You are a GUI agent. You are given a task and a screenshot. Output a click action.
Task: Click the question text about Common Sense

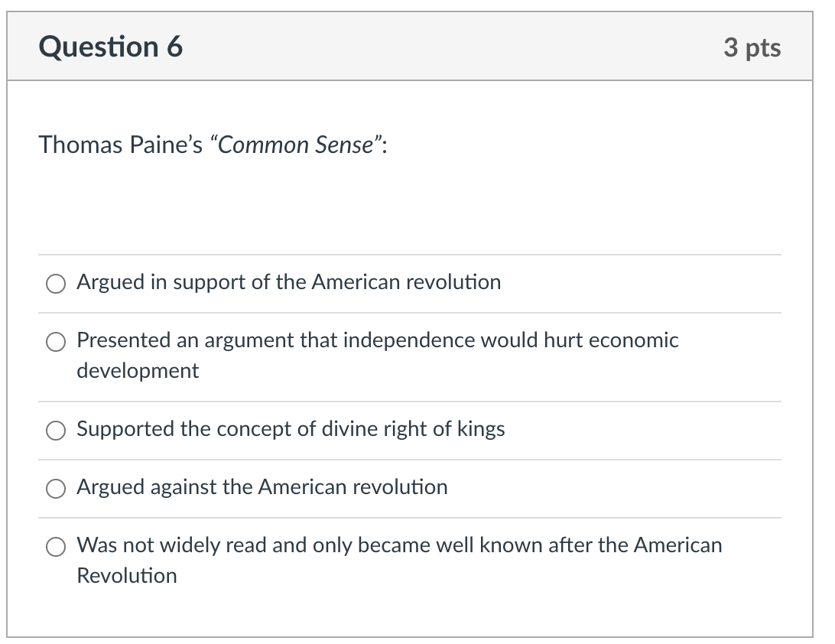point(214,145)
